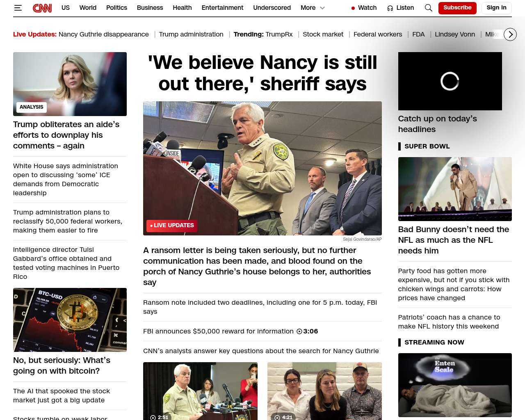The width and height of the screenshot is (525, 420).
Task: Open the Underscored section
Action: pos(272,8)
